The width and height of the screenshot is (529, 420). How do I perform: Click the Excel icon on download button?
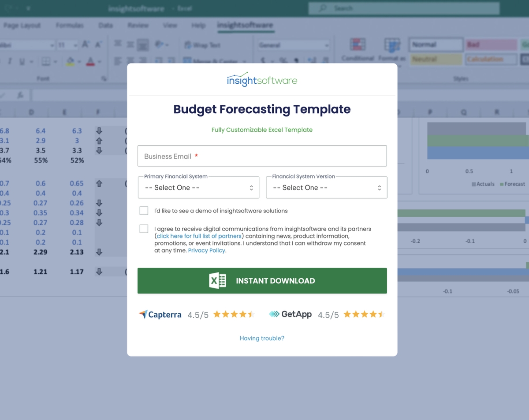pos(217,281)
